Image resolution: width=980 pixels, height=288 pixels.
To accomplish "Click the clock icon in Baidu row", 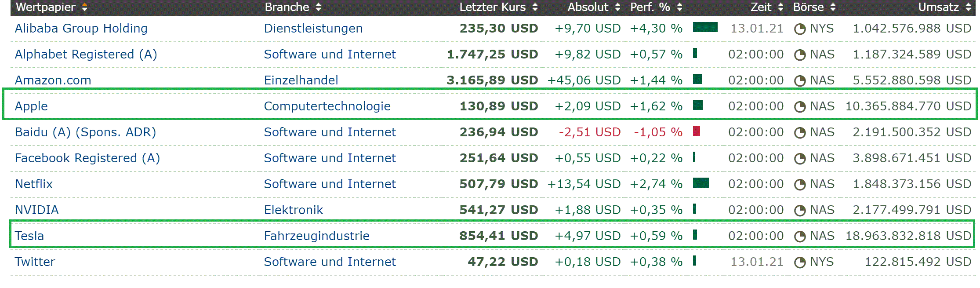I will 800,133.
